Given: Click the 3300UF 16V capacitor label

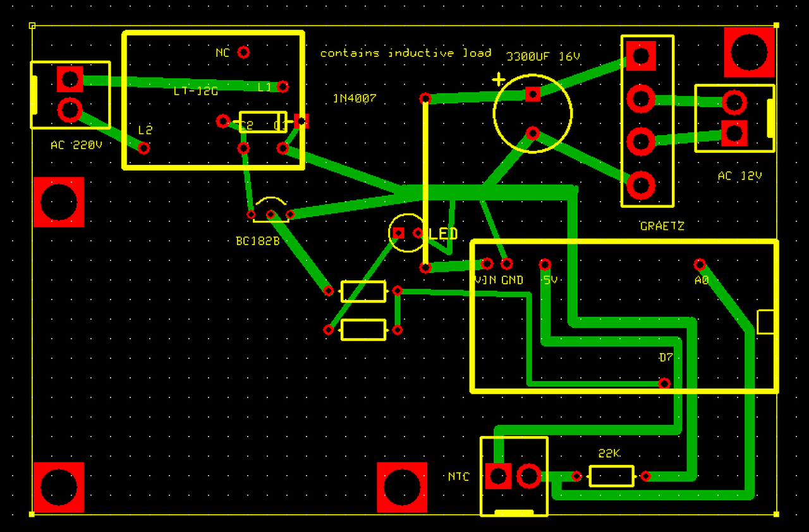Looking at the screenshot, I should 543,56.
